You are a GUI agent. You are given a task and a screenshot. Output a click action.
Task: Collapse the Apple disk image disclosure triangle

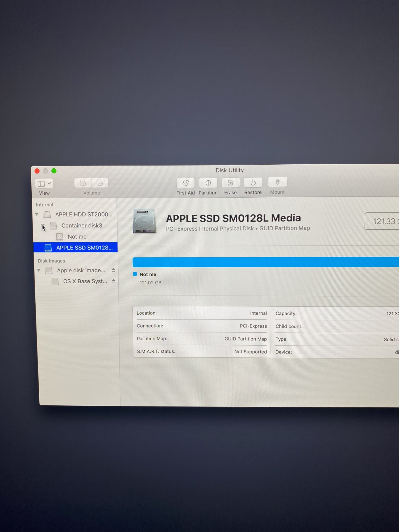39,270
